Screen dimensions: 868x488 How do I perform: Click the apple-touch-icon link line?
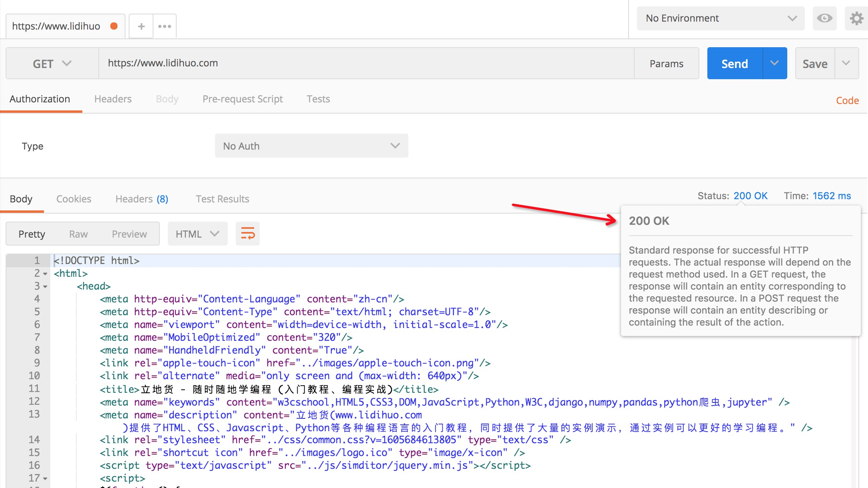(x=295, y=363)
